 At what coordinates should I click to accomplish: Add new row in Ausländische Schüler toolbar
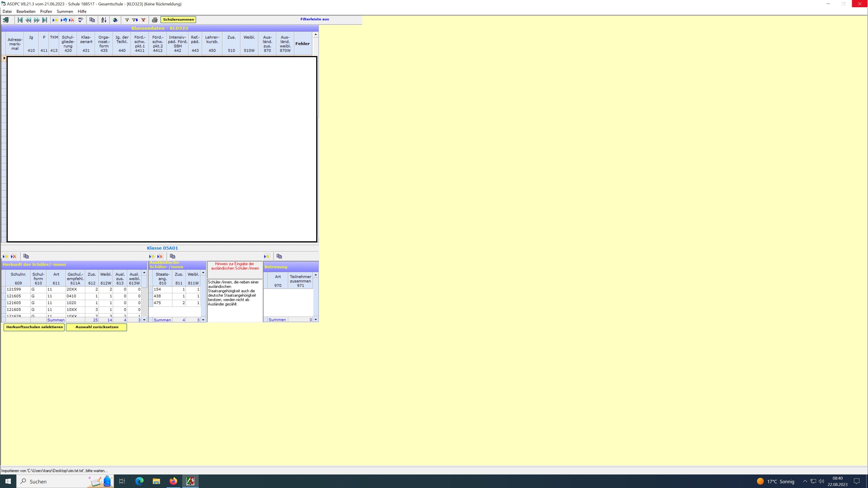pos(152,257)
